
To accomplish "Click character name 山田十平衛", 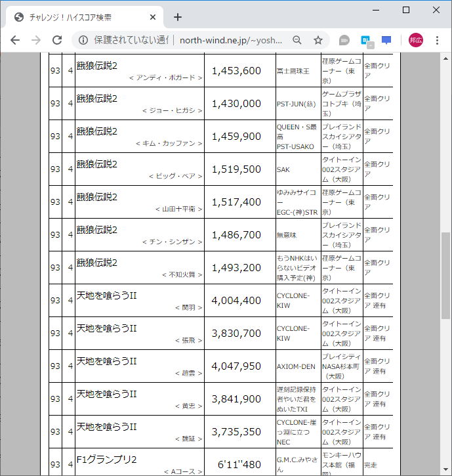I will pos(178,209).
